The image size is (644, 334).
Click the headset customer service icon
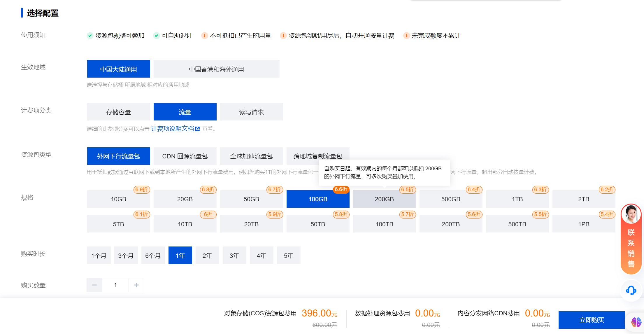pyautogui.click(x=631, y=290)
